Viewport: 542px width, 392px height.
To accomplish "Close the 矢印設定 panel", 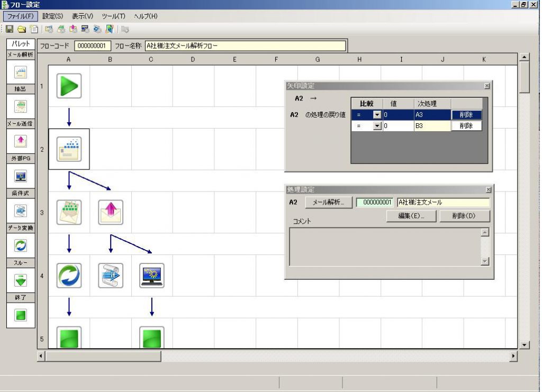I will tap(487, 86).
